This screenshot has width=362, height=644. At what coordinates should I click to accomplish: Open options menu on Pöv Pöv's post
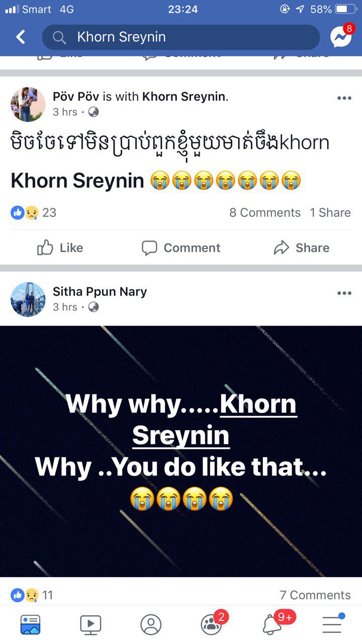[x=344, y=98]
